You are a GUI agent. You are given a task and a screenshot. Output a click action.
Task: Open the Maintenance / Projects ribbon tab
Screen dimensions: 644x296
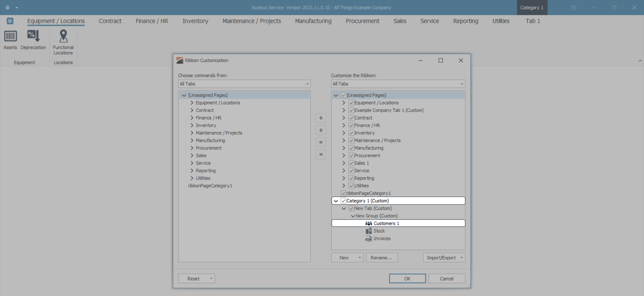coord(252,21)
